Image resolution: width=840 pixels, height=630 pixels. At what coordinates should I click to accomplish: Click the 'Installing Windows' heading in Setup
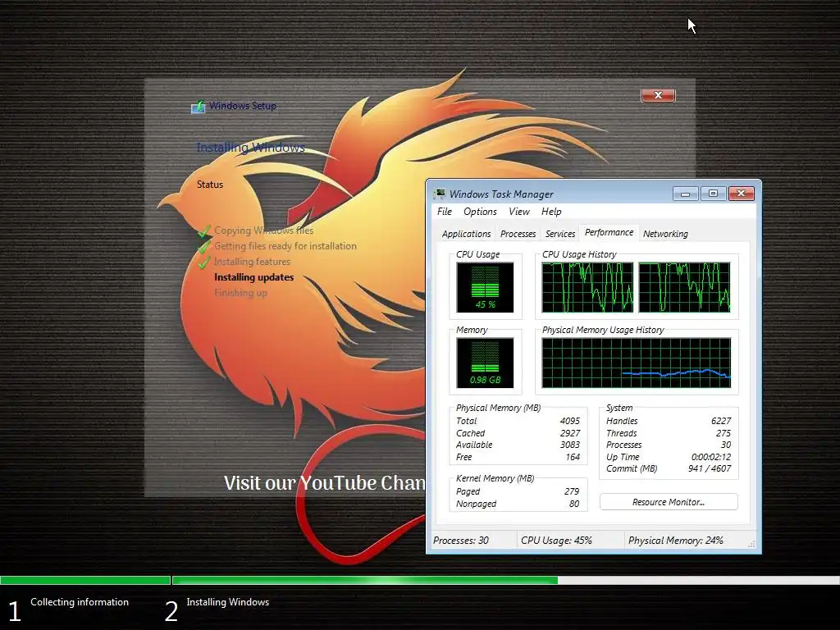click(251, 148)
